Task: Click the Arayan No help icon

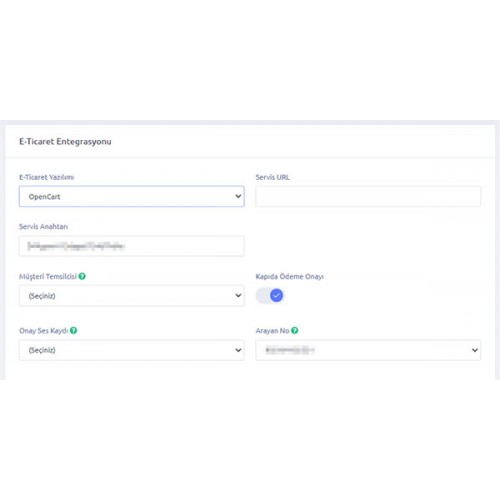Action: (295, 330)
